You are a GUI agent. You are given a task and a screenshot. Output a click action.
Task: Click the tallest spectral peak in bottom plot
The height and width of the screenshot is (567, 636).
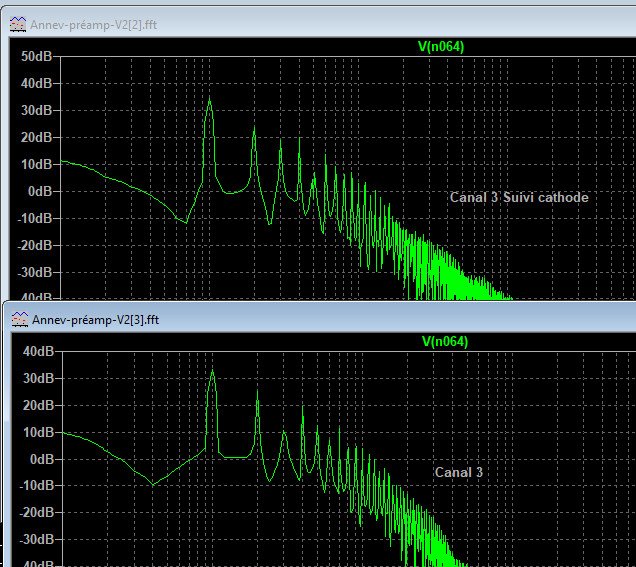click(x=211, y=372)
